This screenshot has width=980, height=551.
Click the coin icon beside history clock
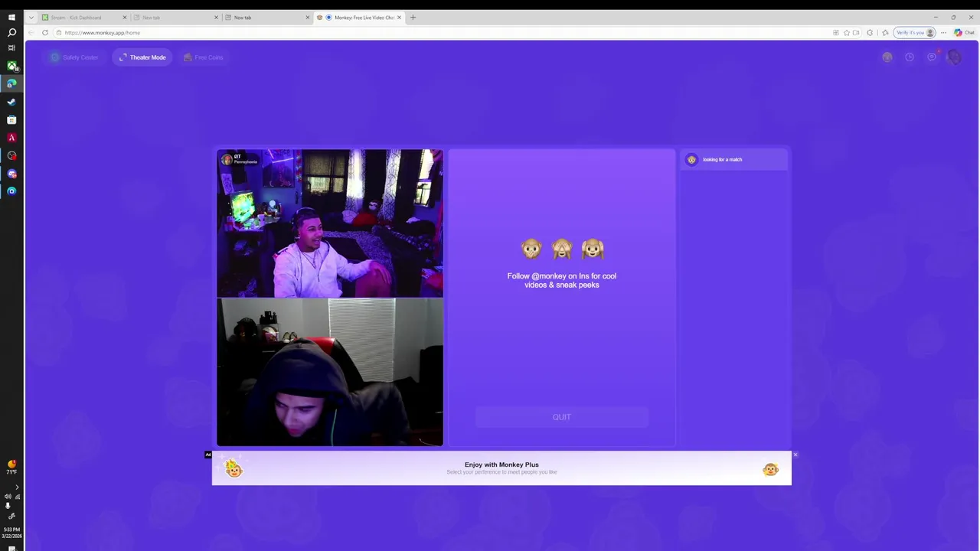(887, 57)
